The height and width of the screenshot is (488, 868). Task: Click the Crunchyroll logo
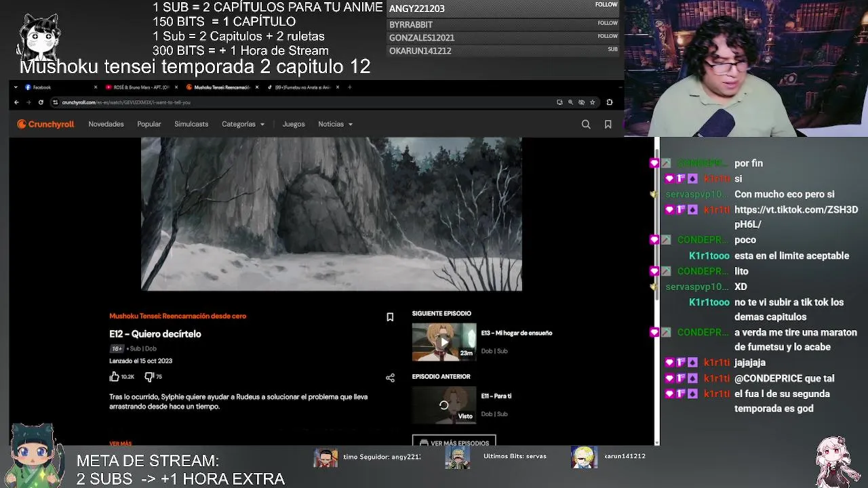point(45,124)
